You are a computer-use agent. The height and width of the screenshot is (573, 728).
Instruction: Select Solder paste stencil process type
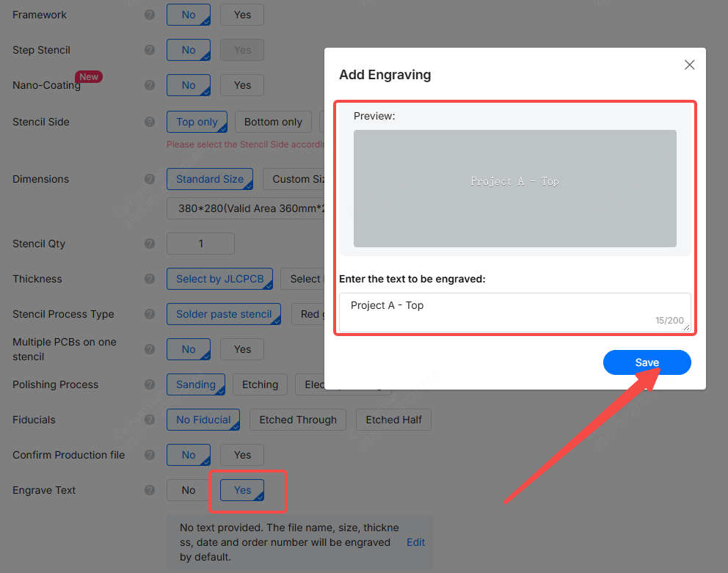(224, 314)
